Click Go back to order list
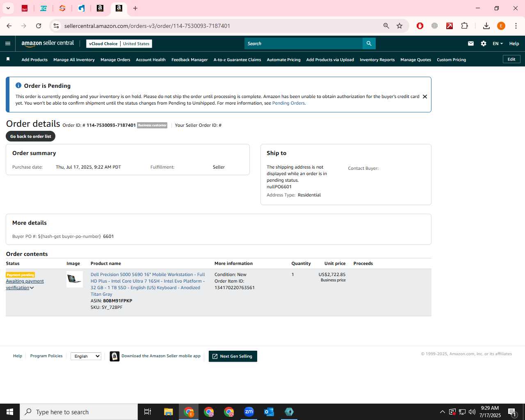Viewport: 525px width, 420px height. click(x=31, y=136)
